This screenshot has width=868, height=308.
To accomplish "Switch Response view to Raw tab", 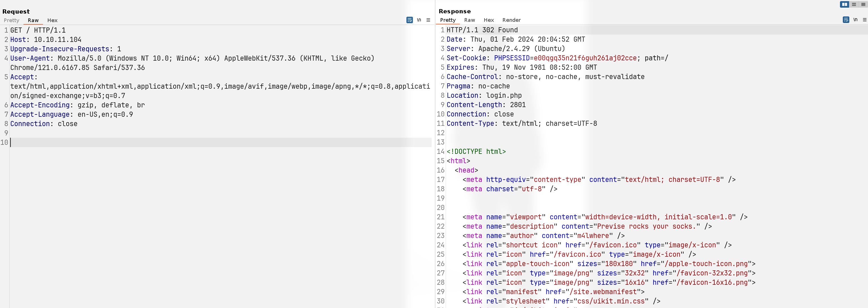I will (470, 20).
